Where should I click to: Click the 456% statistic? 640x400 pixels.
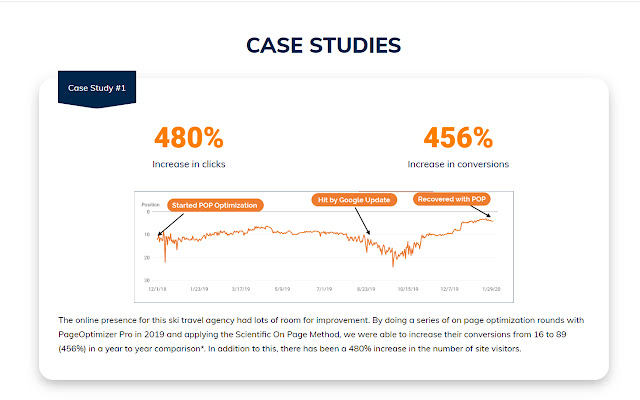click(x=459, y=138)
